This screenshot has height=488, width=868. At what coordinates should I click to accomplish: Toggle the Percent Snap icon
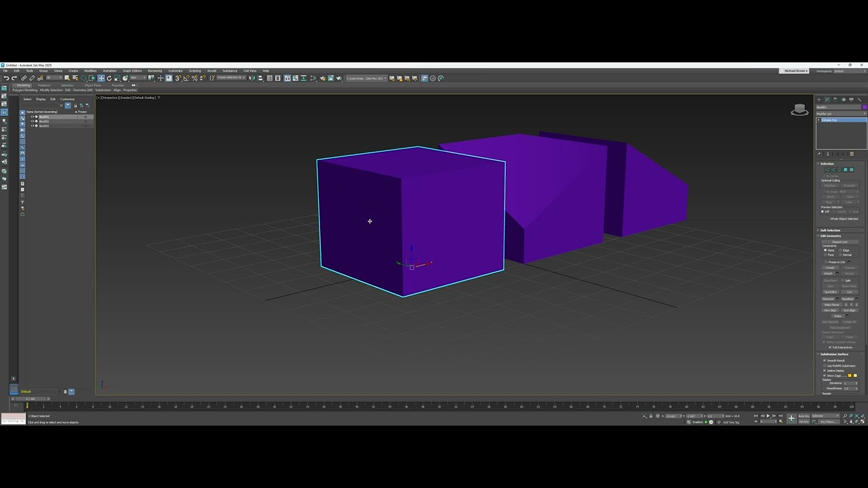[x=195, y=78]
